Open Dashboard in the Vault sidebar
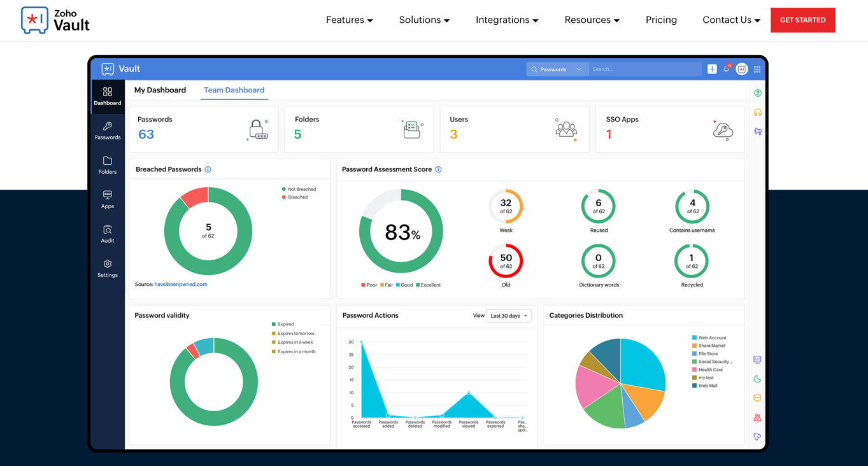This screenshot has height=466, width=868. click(107, 96)
